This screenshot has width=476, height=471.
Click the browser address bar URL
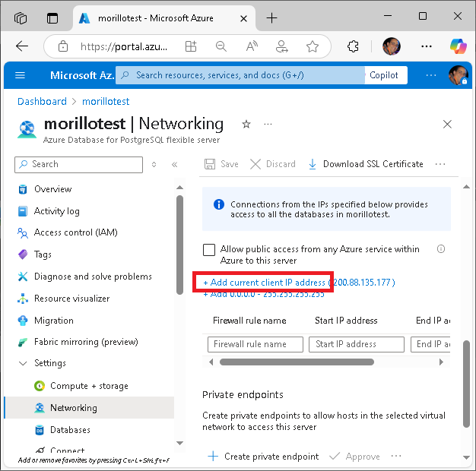coord(124,46)
